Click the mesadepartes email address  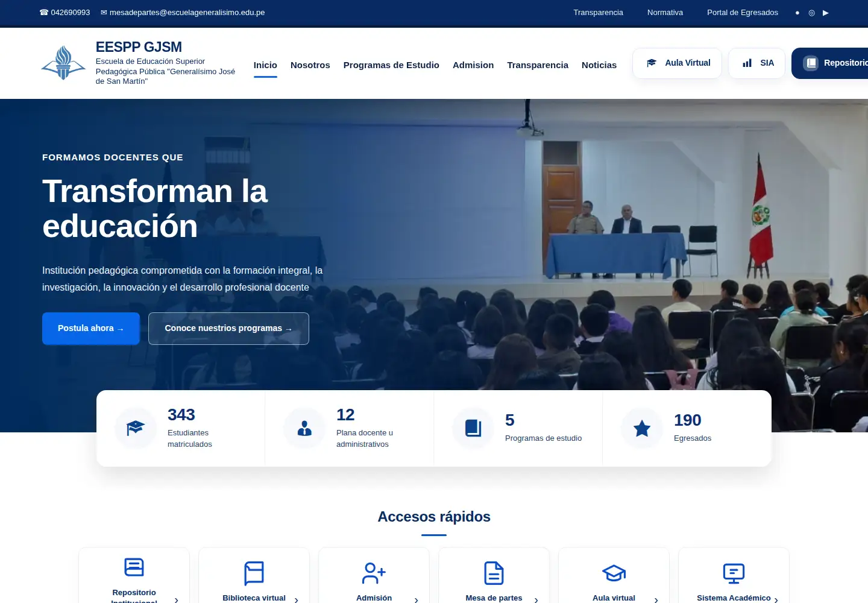coord(187,13)
